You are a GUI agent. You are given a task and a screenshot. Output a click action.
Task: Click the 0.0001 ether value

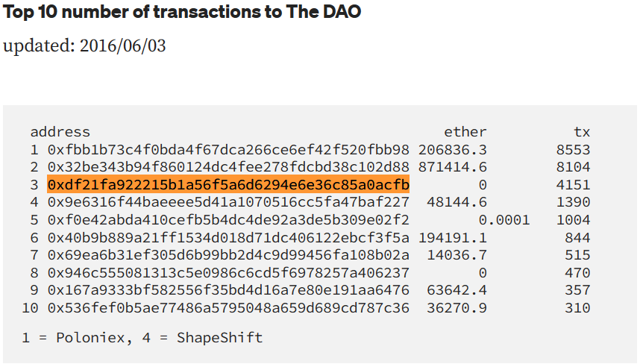click(x=504, y=220)
